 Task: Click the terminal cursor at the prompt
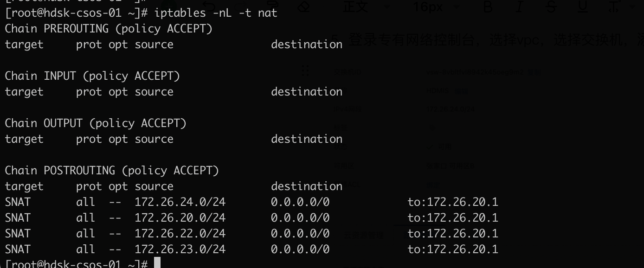(157, 263)
